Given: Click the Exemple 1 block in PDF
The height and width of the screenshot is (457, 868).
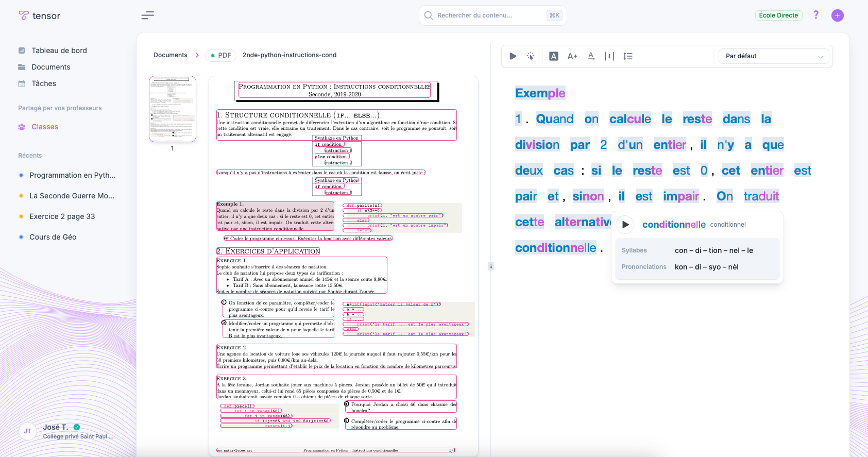Looking at the screenshot, I should coord(276,216).
